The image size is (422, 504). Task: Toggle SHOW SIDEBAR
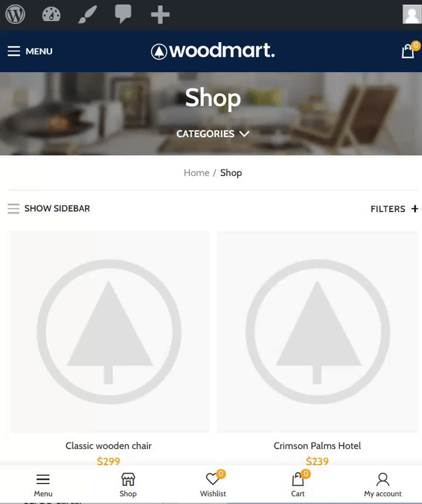click(49, 209)
